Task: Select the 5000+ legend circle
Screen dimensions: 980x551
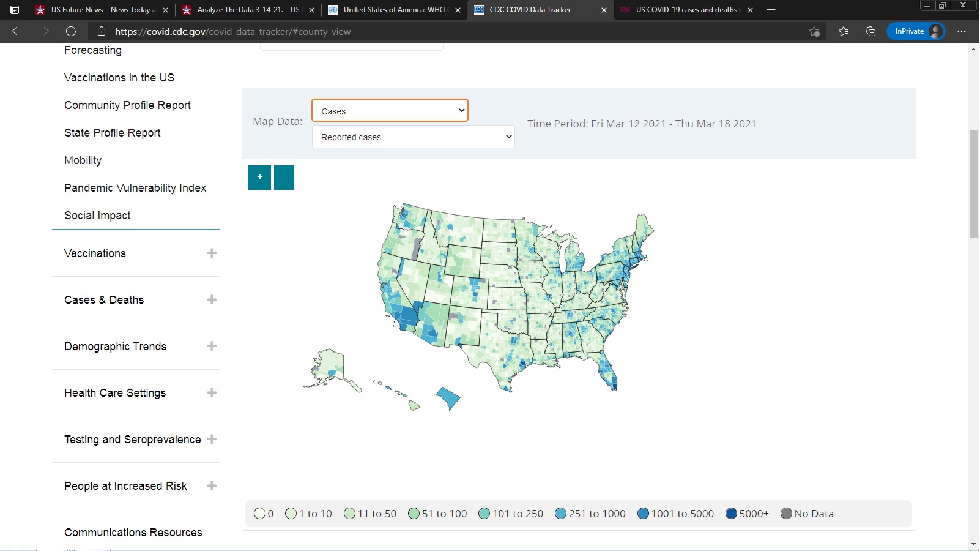Action: pos(731,514)
